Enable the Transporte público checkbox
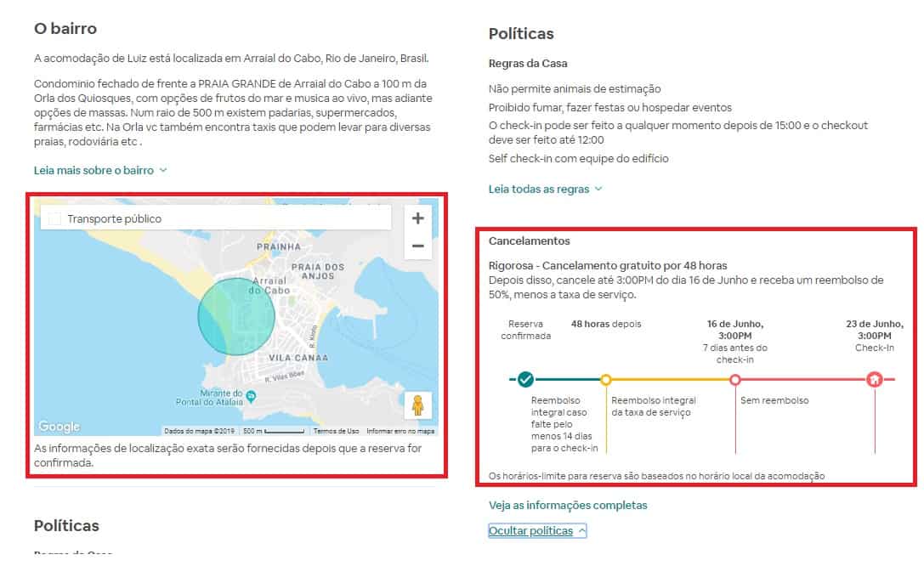Image resolution: width=924 pixels, height=566 pixels. pos(54,218)
